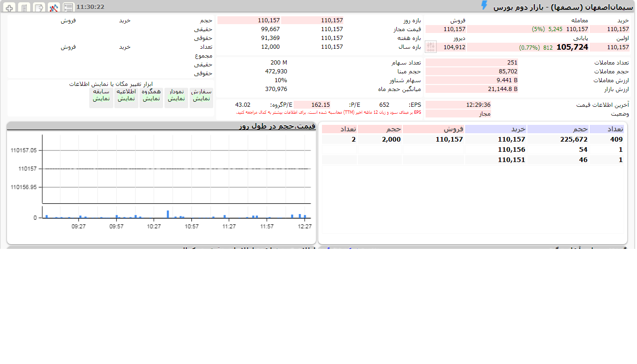Viewport: 637px width, 364px height.
Task: Click the 12:27 time label on the chart
Action: click(305, 227)
